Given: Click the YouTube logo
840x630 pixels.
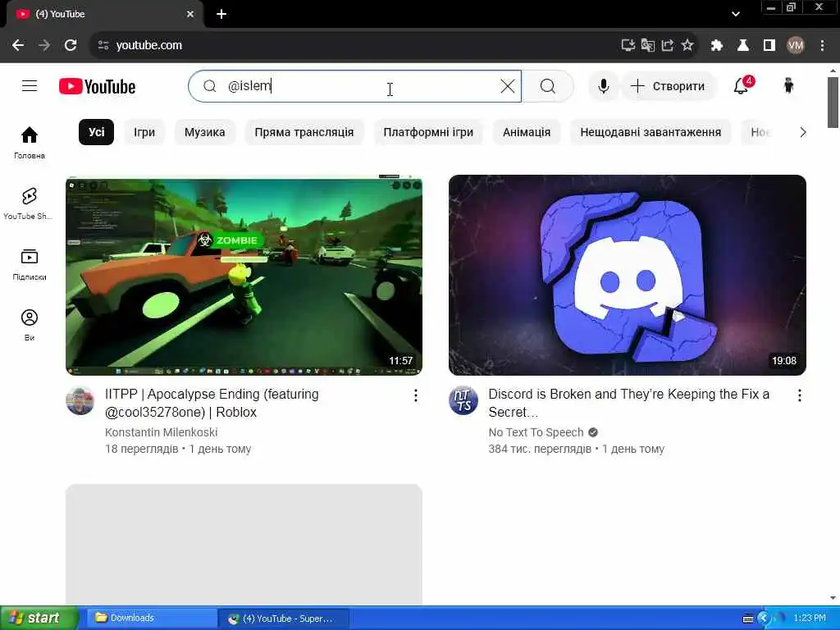Looking at the screenshot, I should click(97, 86).
